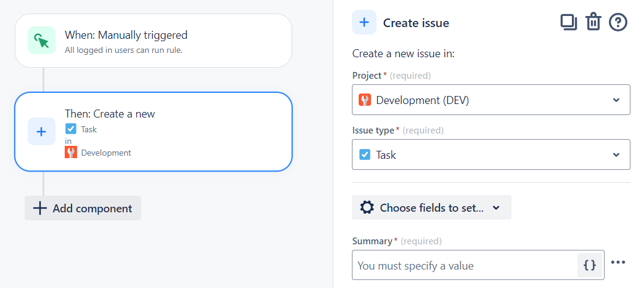Screen dimensions: 644x288
Task: Open the Project dropdown showing Development (DEV)
Action: pyautogui.click(x=491, y=100)
